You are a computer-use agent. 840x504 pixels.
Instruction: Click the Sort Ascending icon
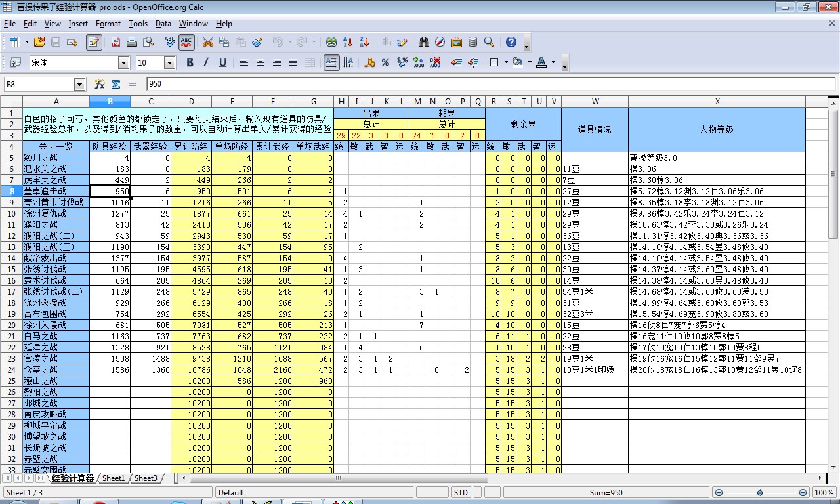pos(348,42)
